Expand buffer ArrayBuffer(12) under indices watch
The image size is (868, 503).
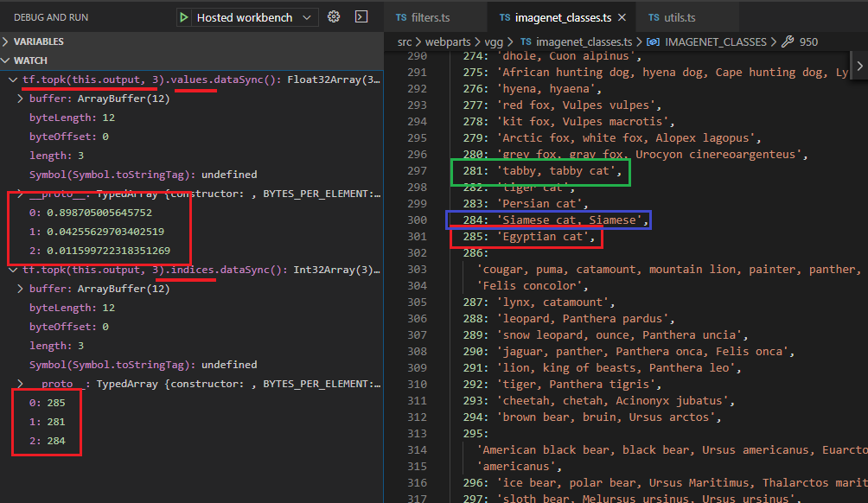point(20,289)
